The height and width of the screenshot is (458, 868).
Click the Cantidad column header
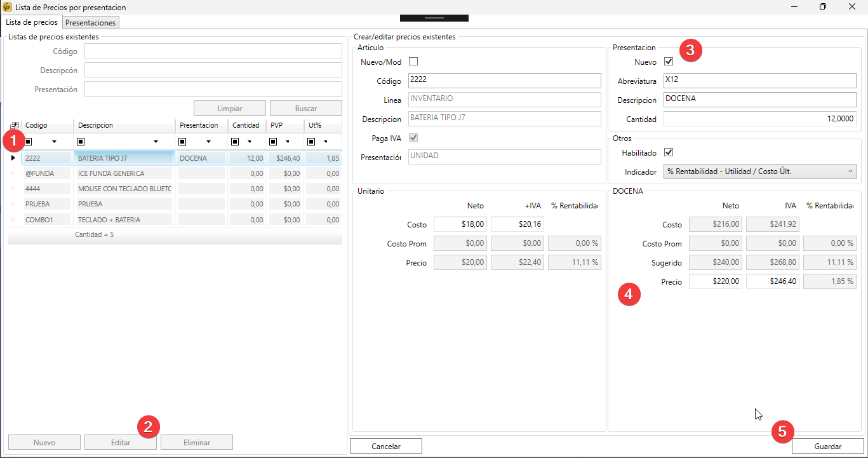[x=247, y=125]
